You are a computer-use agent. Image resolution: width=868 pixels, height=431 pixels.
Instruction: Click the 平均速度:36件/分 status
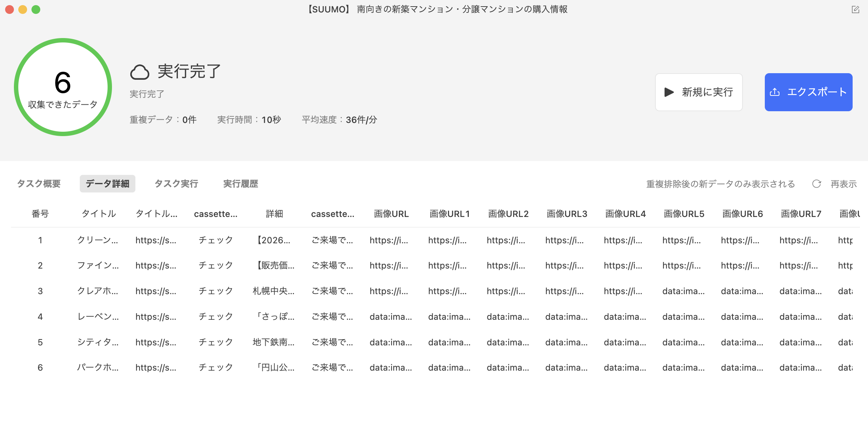[x=339, y=120]
